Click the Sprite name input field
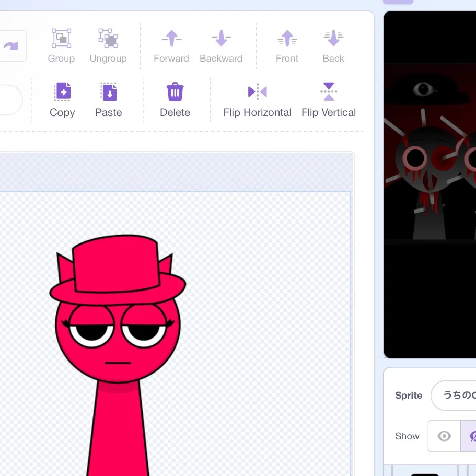This screenshot has width=476, height=476. click(x=454, y=395)
